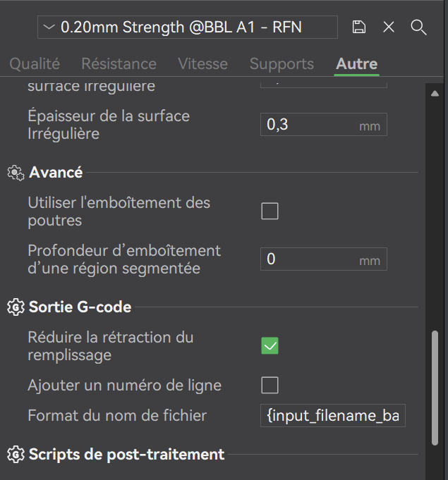This screenshot has width=448, height=480.
Task: Open the settings search magnifier icon
Action: point(418,27)
